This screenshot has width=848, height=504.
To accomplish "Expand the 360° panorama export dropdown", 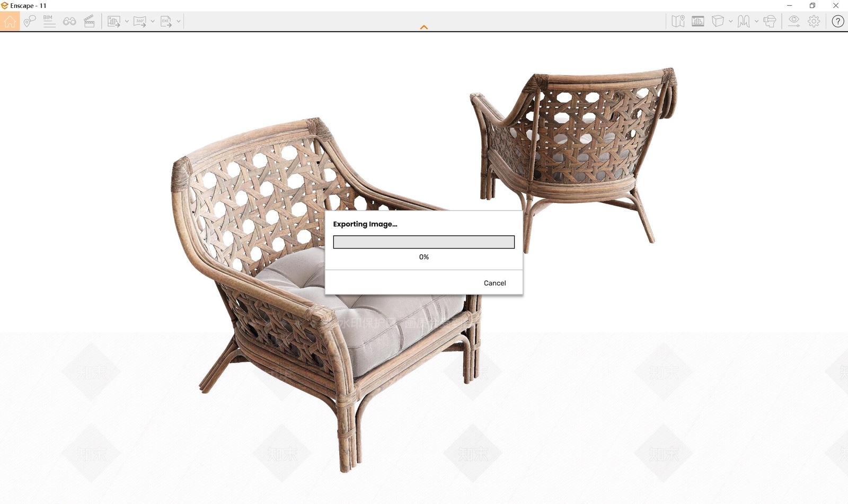I will (x=153, y=21).
